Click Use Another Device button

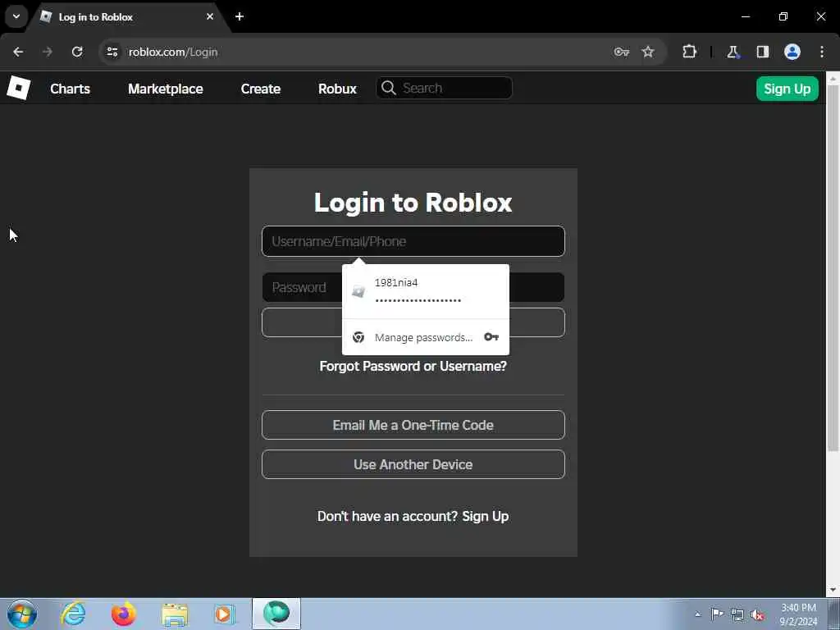[413, 464]
